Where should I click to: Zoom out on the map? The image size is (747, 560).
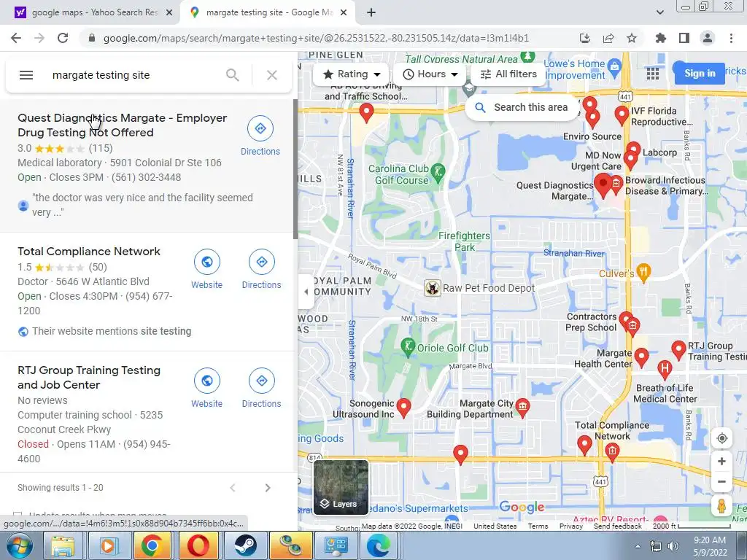click(x=721, y=481)
